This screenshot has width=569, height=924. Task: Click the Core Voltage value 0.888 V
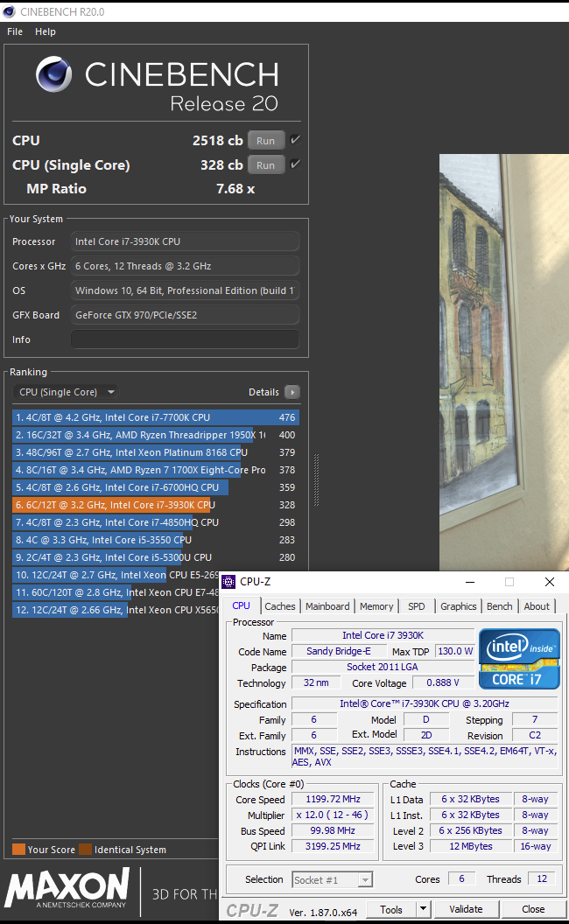pos(443,682)
